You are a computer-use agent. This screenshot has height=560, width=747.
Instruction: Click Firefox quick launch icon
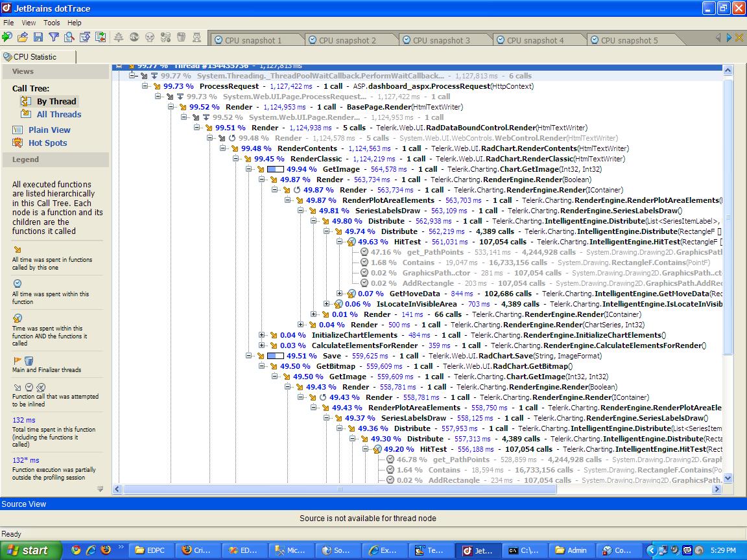point(106,550)
